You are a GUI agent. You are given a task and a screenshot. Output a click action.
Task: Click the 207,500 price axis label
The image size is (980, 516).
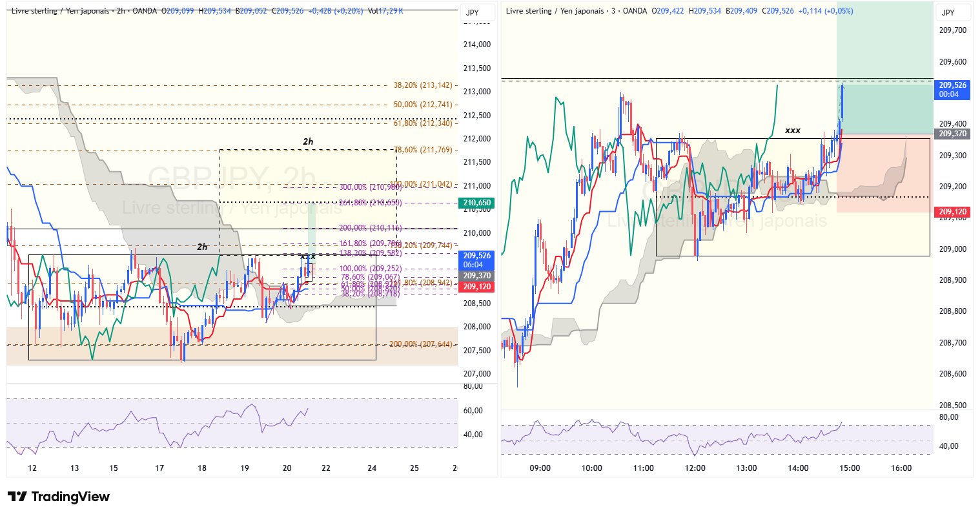[x=477, y=351]
